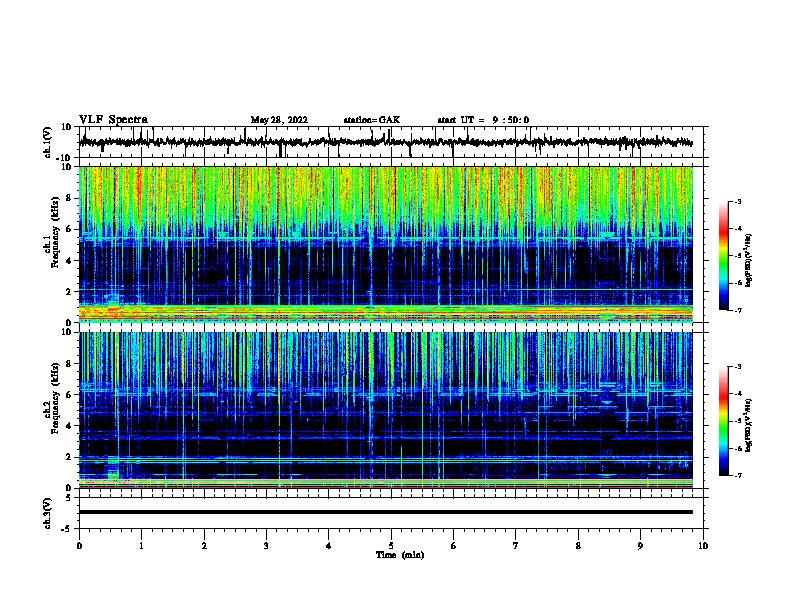This screenshot has width=792, height=612.
Task: Click the ch.3(V) axis label
Action: pos(48,513)
